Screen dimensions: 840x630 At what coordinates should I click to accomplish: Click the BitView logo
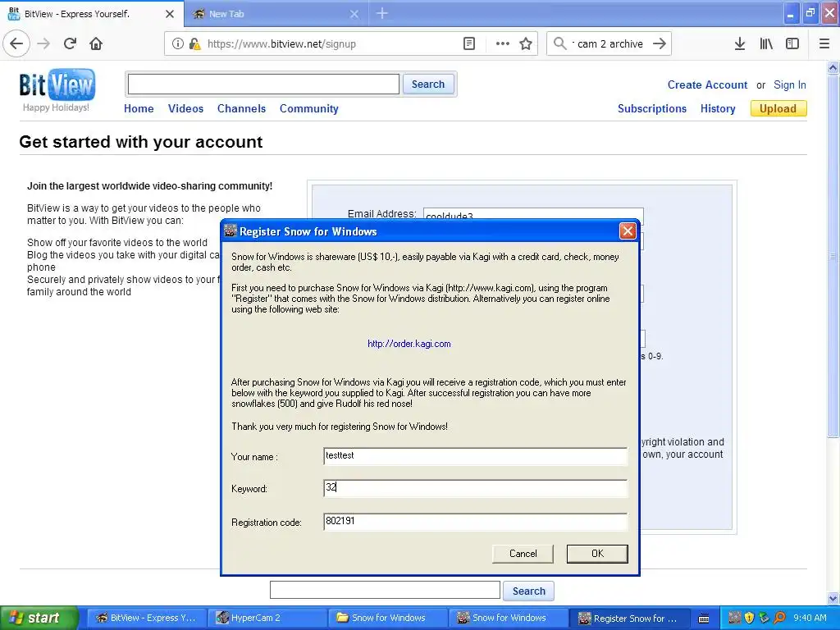[57, 84]
